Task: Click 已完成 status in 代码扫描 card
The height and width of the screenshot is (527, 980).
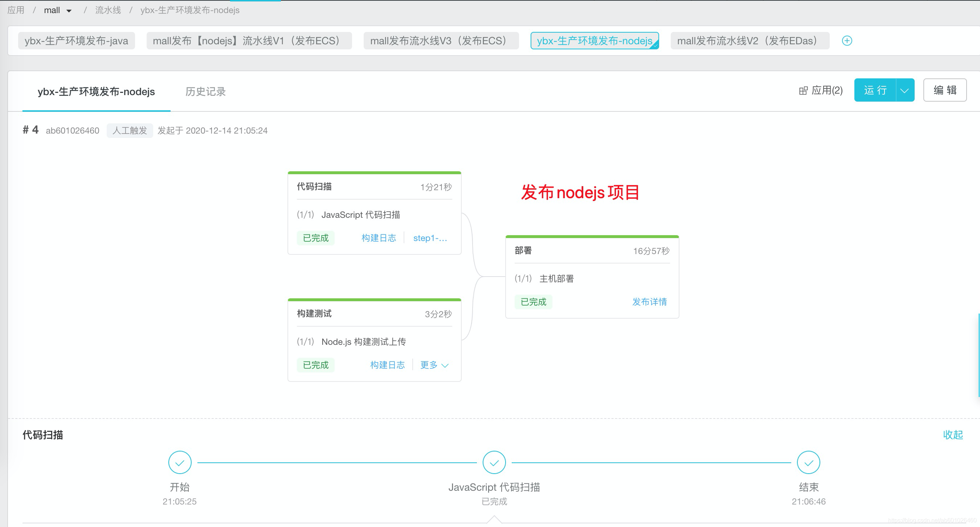Action: pyautogui.click(x=316, y=238)
